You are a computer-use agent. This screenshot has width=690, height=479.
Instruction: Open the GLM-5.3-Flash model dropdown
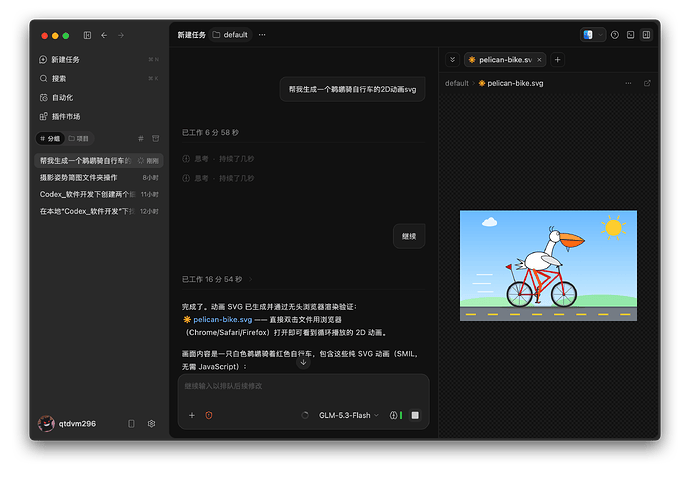349,415
